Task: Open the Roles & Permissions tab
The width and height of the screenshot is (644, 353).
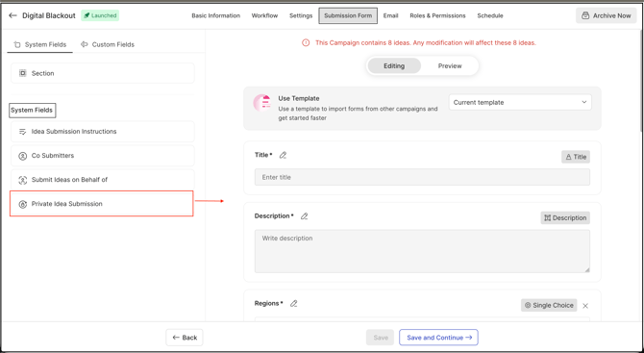Action: (x=437, y=15)
